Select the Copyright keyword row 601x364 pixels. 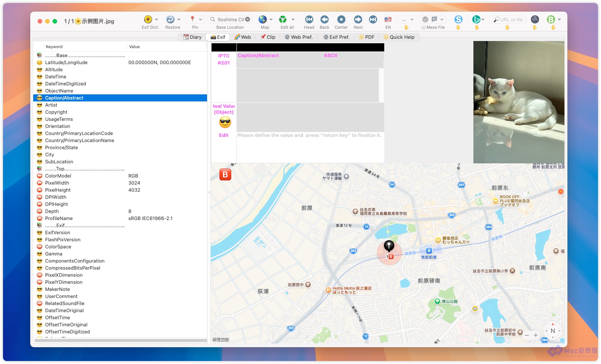pyautogui.click(x=120, y=112)
